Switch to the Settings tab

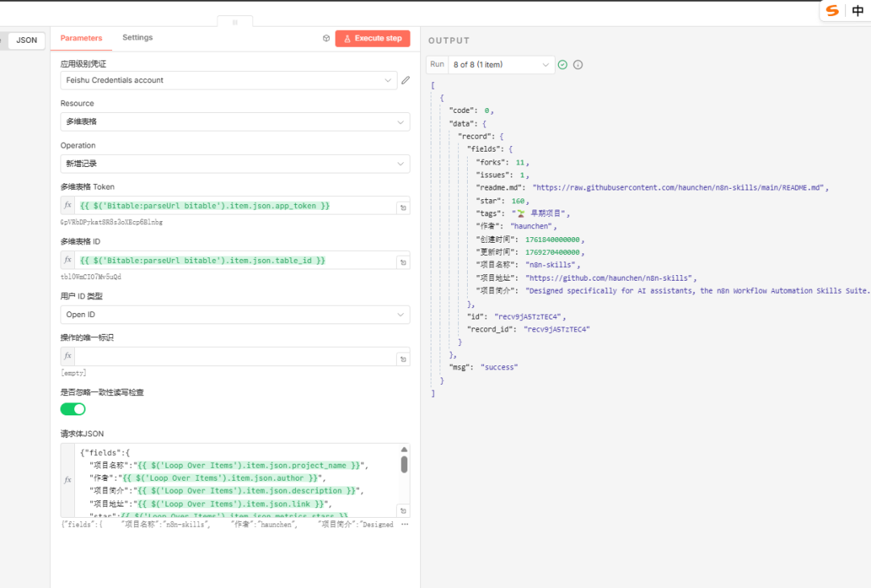(x=137, y=38)
